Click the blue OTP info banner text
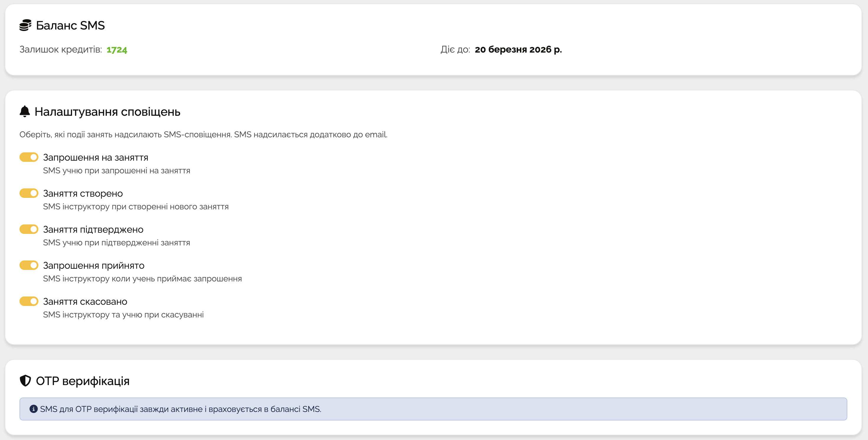 point(180,409)
